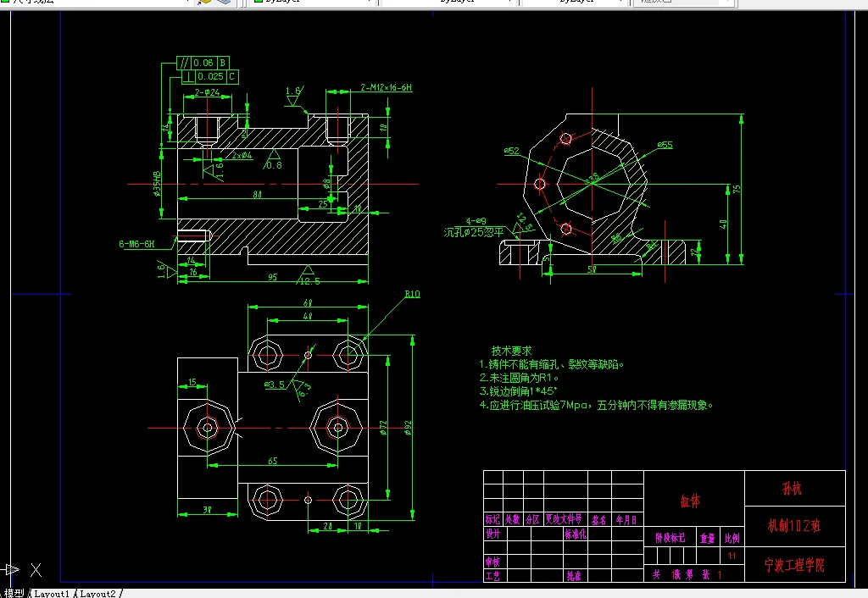
Task: Click the 更改文件号 title block cell
Action: pos(564,519)
